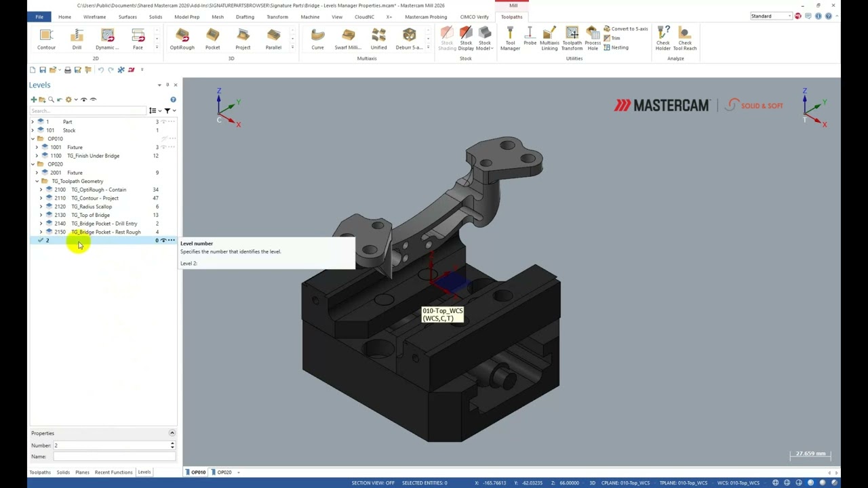Choose the Parallel 3D toolpath
Screen dimensions: 868x488
pyautogui.click(x=273, y=39)
